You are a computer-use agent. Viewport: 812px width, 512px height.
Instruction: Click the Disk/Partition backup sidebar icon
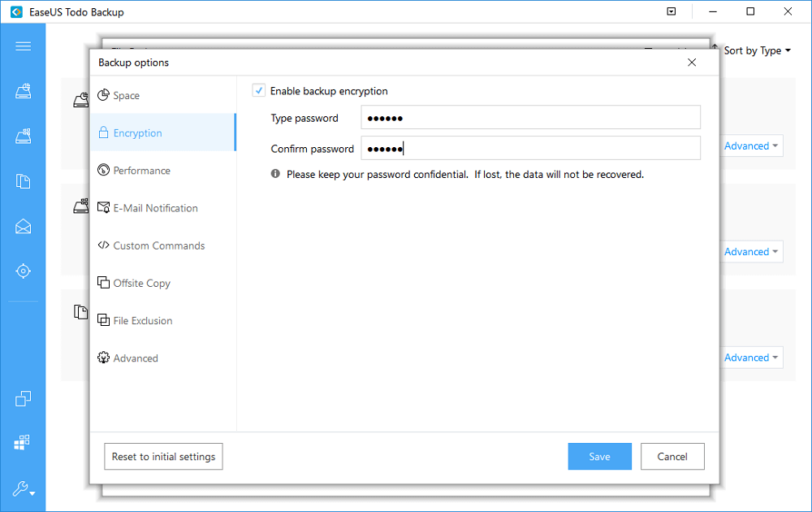coord(23,91)
